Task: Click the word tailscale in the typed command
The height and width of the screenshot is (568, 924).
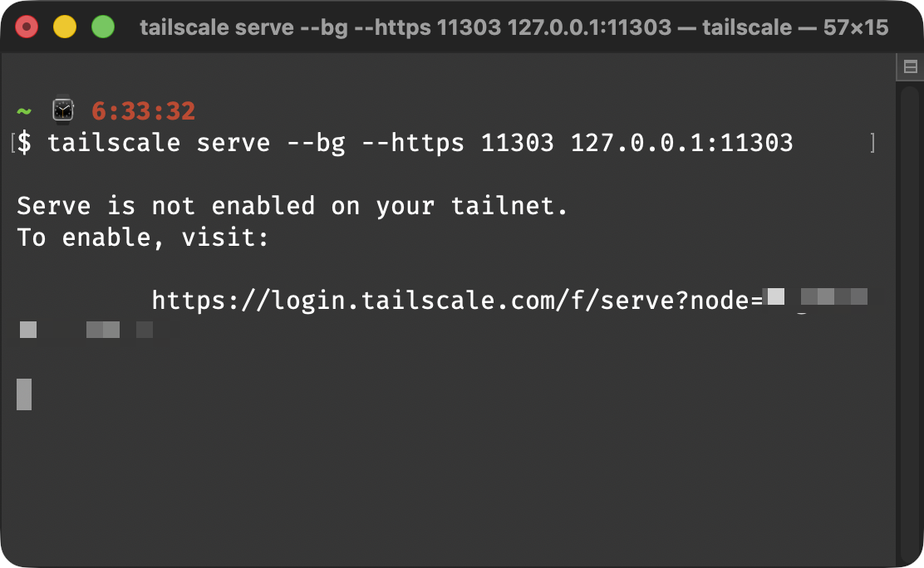Action: point(116,143)
